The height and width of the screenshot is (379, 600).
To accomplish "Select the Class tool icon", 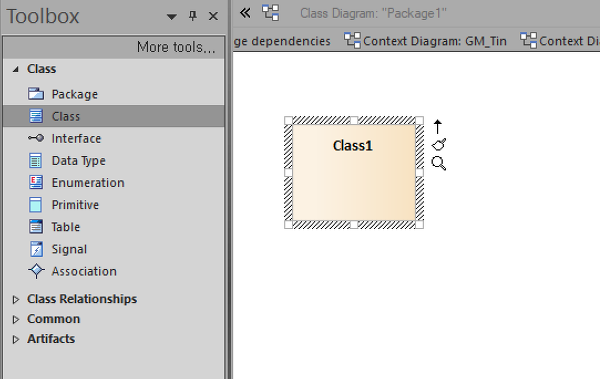I will click(x=36, y=116).
